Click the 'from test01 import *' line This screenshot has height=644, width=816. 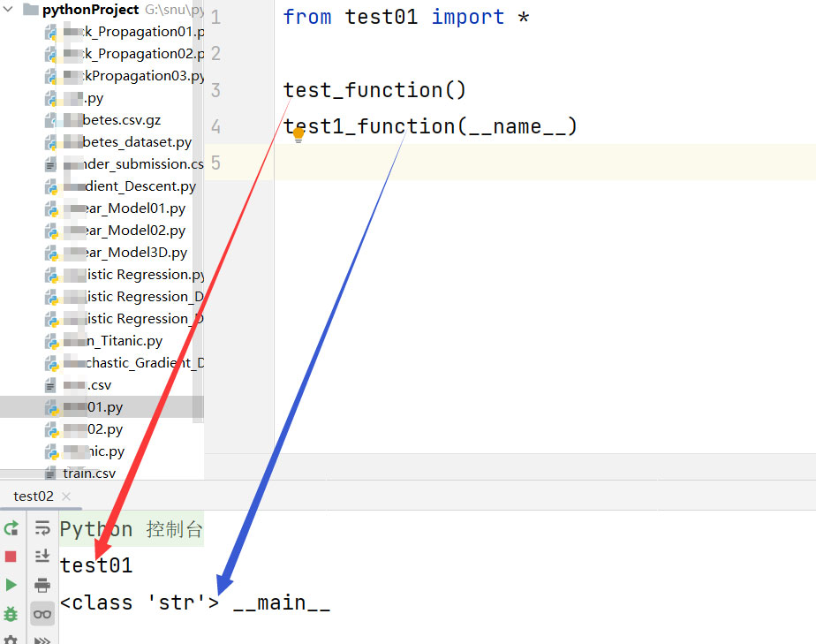click(x=406, y=17)
